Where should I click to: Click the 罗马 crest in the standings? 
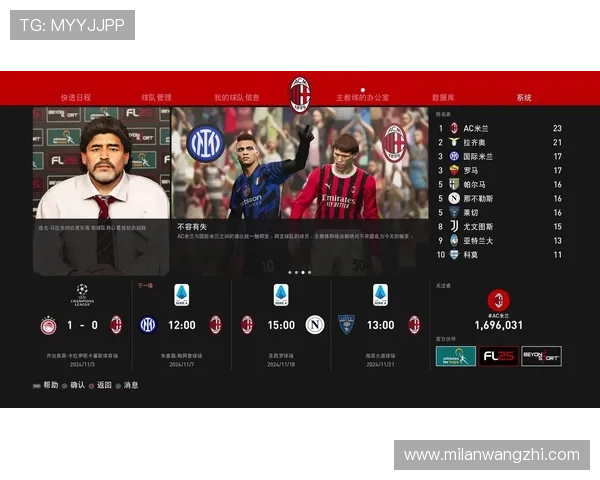(454, 170)
